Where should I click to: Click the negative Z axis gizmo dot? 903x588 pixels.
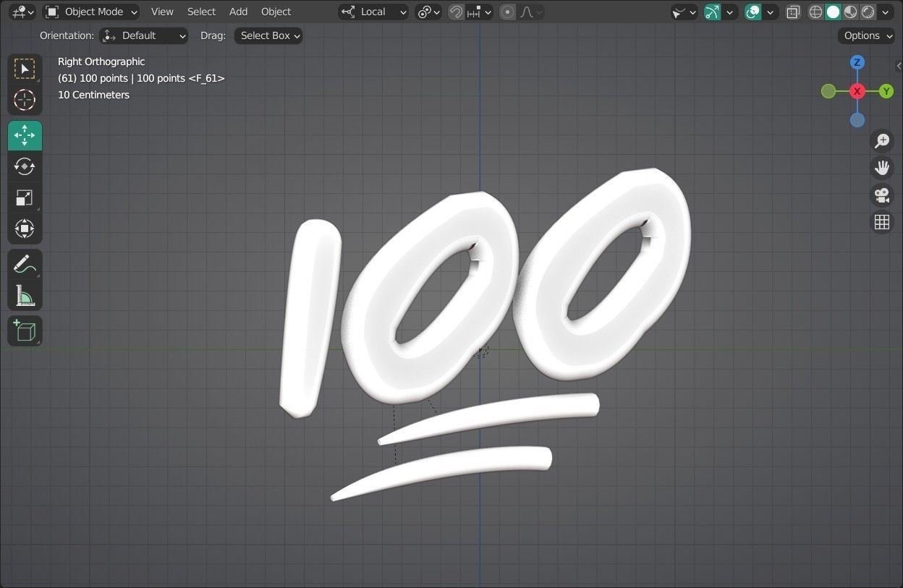pyautogui.click(x=857, y=120)
